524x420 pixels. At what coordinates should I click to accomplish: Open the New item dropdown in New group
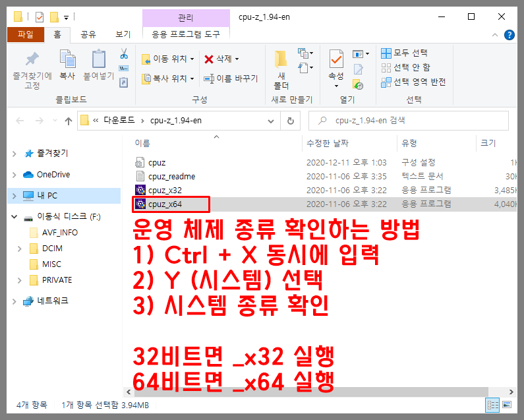click(x=305, y=53)
